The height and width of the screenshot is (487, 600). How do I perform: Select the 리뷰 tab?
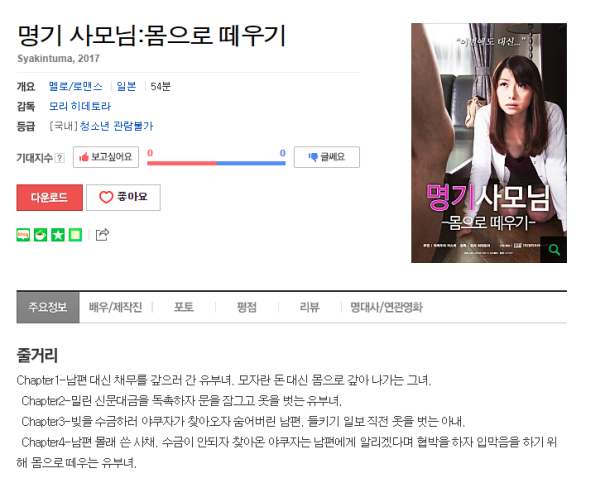310,307
